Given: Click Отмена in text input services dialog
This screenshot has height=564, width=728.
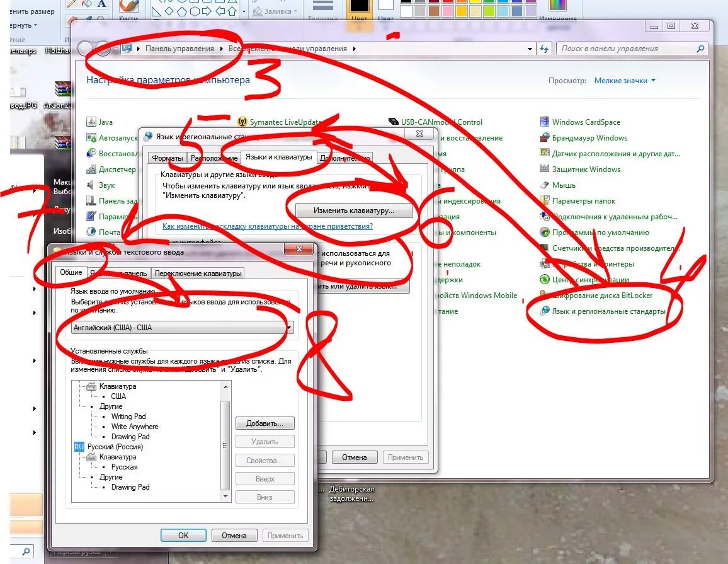Looking at the screenshot, I should coord(234,535).
